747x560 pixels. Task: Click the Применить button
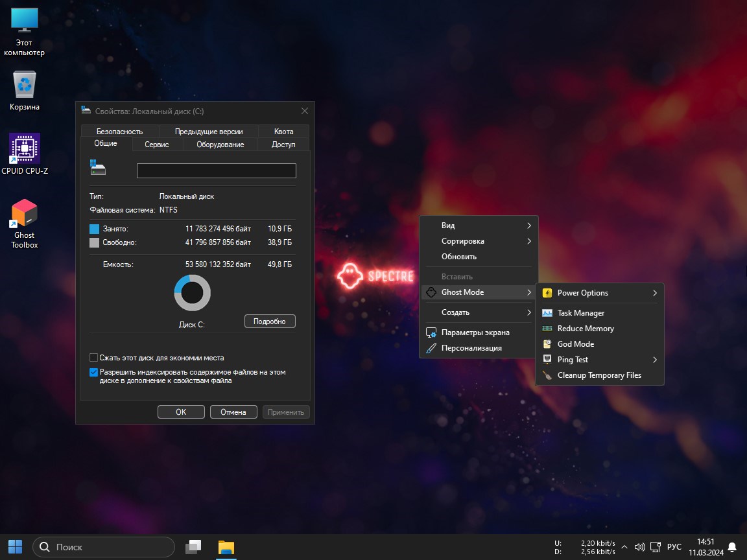point(286,412)
